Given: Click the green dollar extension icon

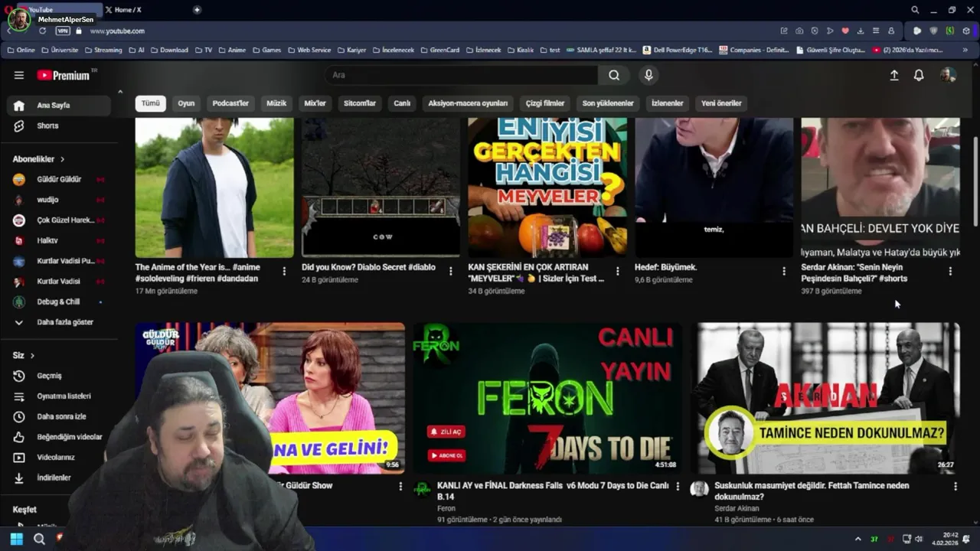Looking at the screenshot, I should 950,31.
